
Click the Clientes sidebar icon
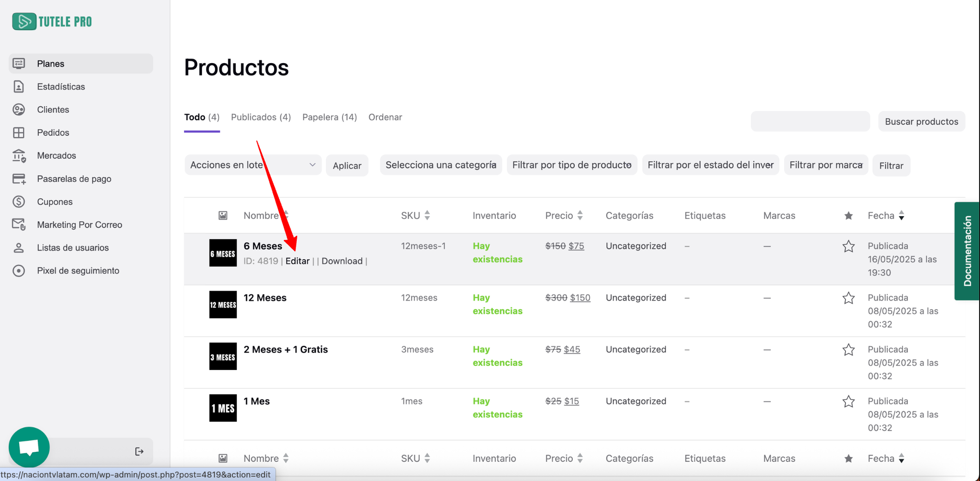[x=19, y=109]
